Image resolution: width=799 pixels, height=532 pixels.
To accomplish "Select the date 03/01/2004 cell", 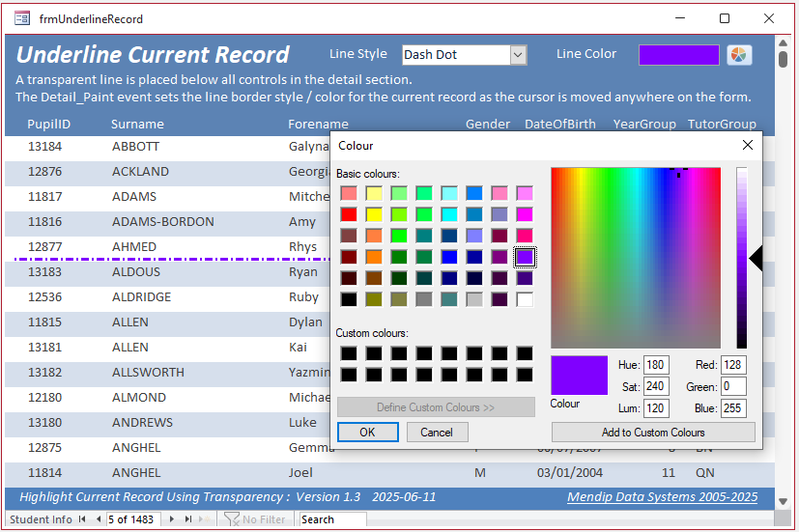I will 570,472.
